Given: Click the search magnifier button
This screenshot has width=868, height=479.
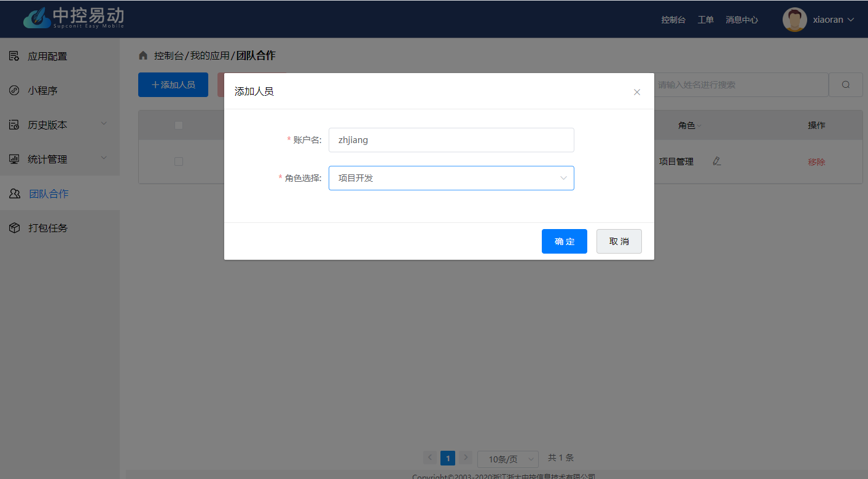Looking at the screenshot, I should [x=846, y=85].
